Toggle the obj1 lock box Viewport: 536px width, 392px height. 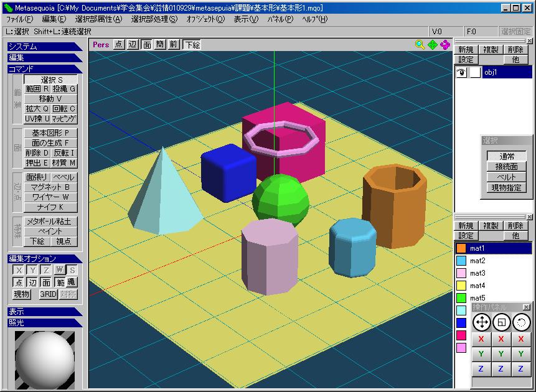(476, 72)
